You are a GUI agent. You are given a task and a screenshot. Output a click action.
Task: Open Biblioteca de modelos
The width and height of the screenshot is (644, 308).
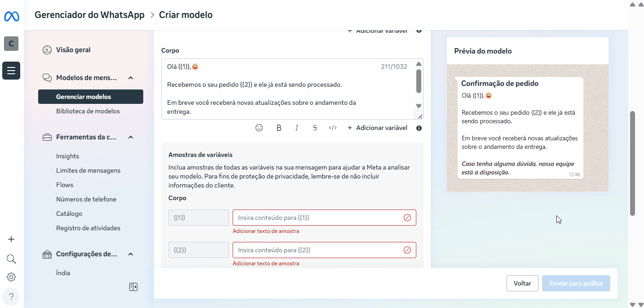[88, 111]
